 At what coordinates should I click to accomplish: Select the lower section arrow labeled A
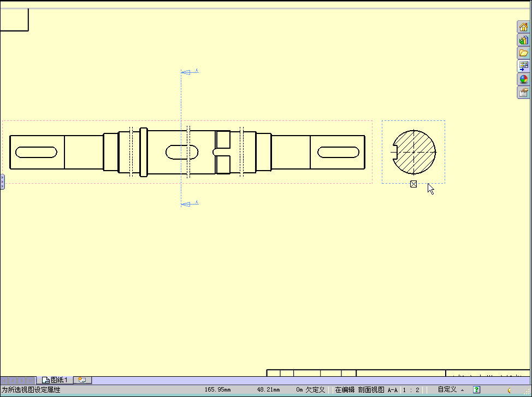pos(190,204)
